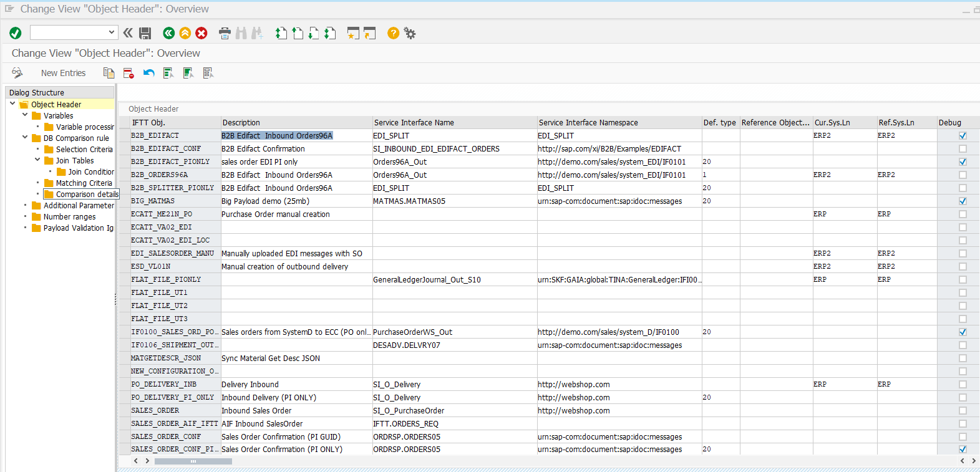Viewport: 980px width, 472px height.
Task: Collapse the Object Header tree node
Action: (12, 104)
